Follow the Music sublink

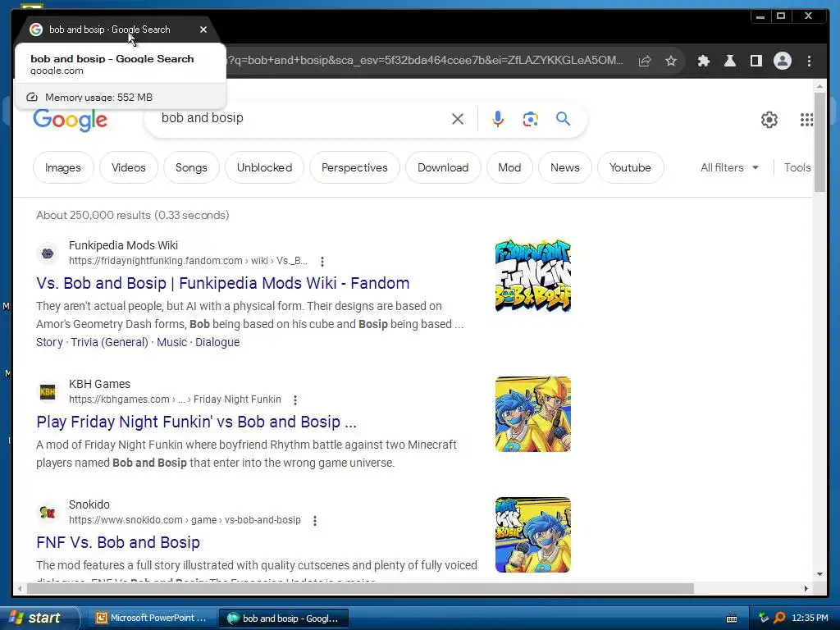[172, 342]
